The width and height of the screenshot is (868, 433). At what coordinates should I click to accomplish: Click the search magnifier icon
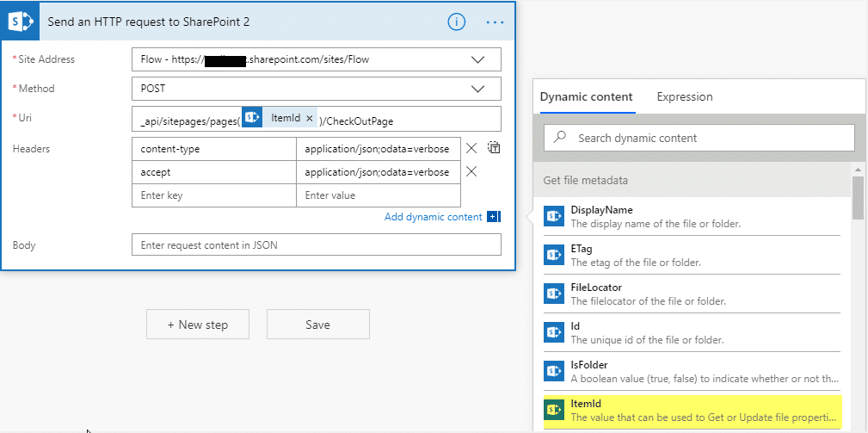click(560, 137)
